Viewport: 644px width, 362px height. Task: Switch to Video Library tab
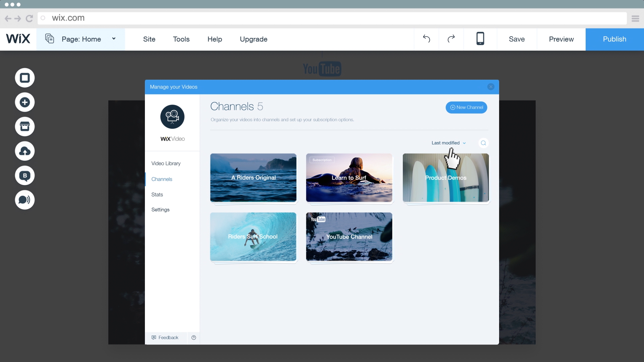click(x=166, y=164)
